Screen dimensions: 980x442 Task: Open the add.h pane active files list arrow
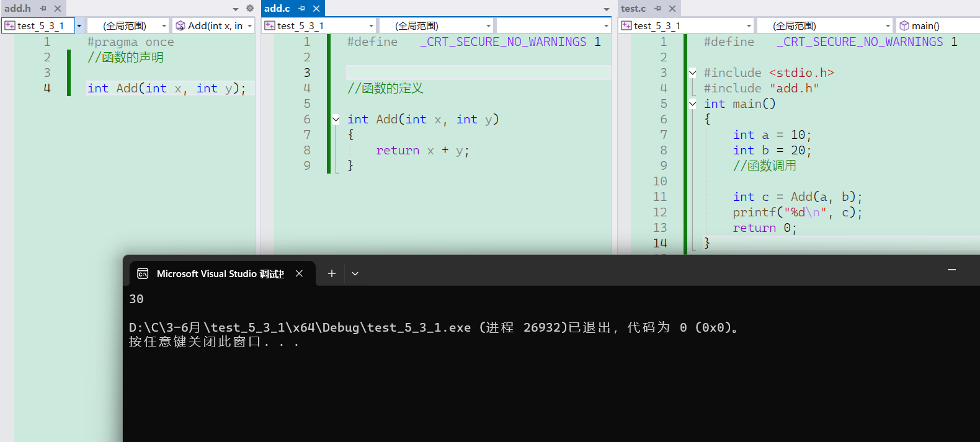tap(236, 9)
